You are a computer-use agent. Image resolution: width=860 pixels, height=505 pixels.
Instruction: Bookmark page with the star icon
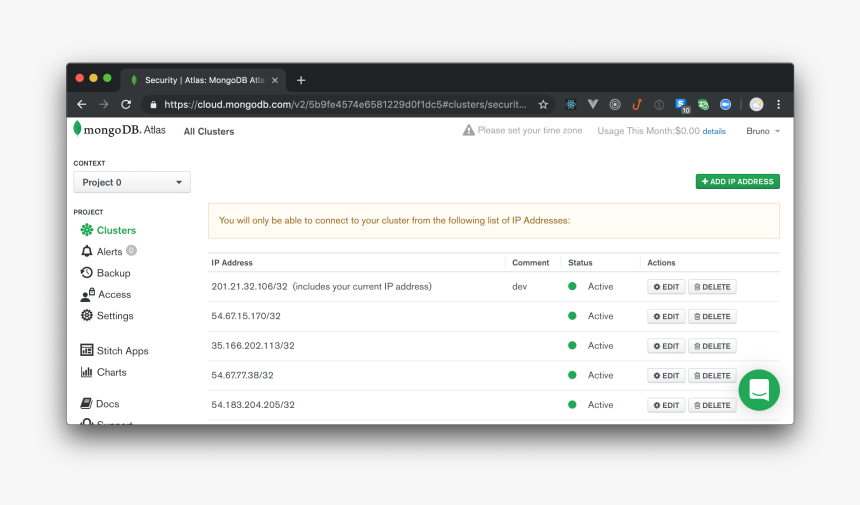coord(543,104)
